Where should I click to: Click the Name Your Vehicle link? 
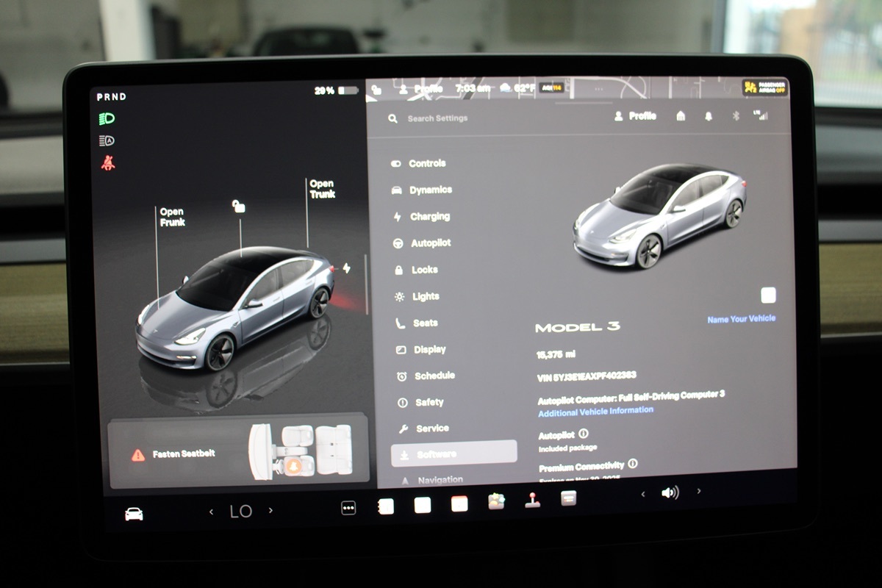tap(741, 319)
